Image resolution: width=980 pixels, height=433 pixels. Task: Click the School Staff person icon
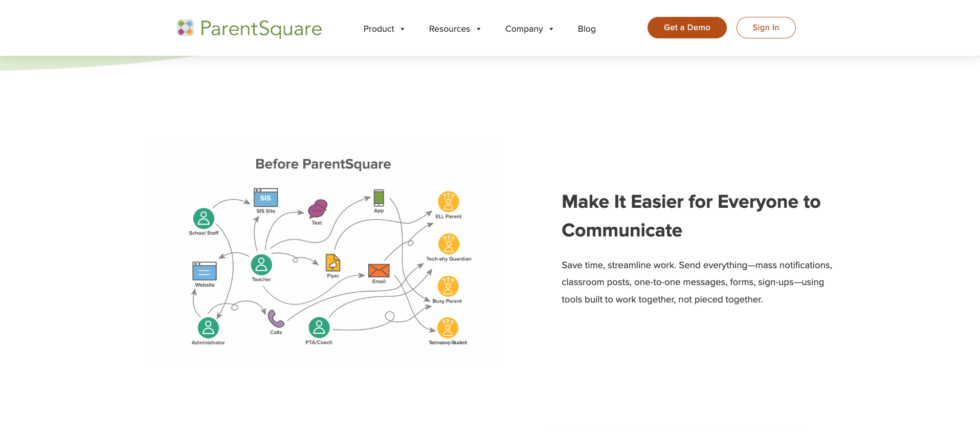click(x=204, y=219)
